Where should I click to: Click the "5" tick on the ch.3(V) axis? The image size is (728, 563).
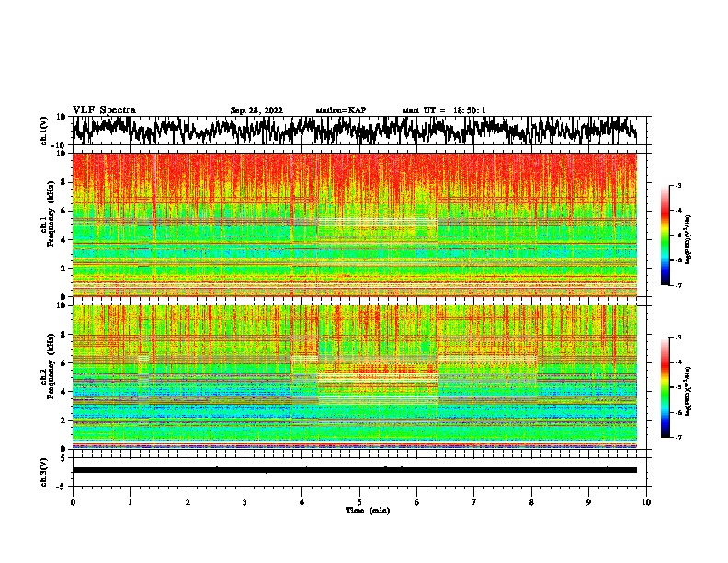pos(63,458)
